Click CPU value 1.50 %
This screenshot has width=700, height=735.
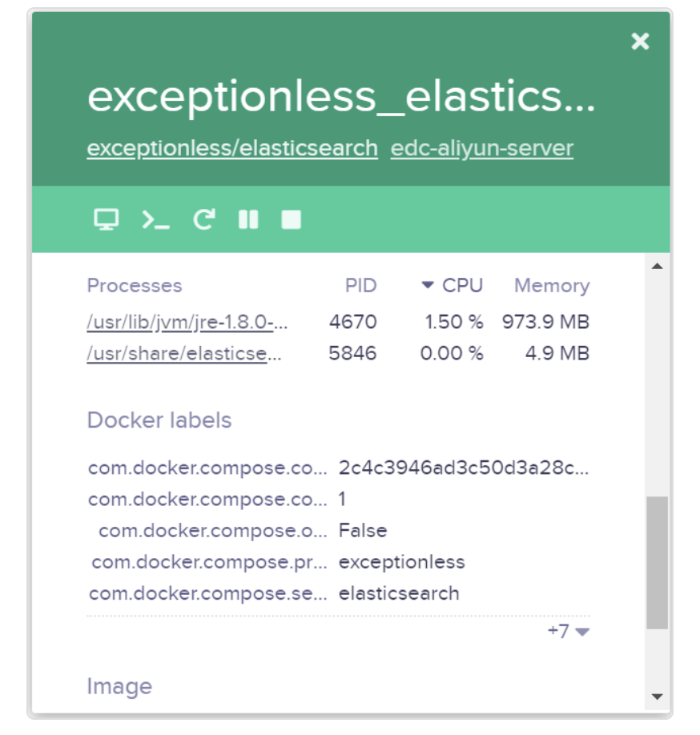[454, 322]
